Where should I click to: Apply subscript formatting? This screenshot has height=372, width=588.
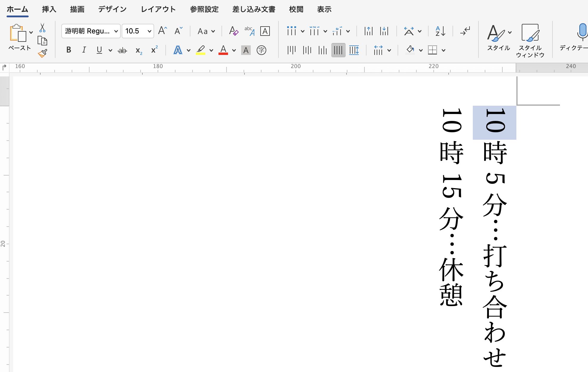[139, 50]
